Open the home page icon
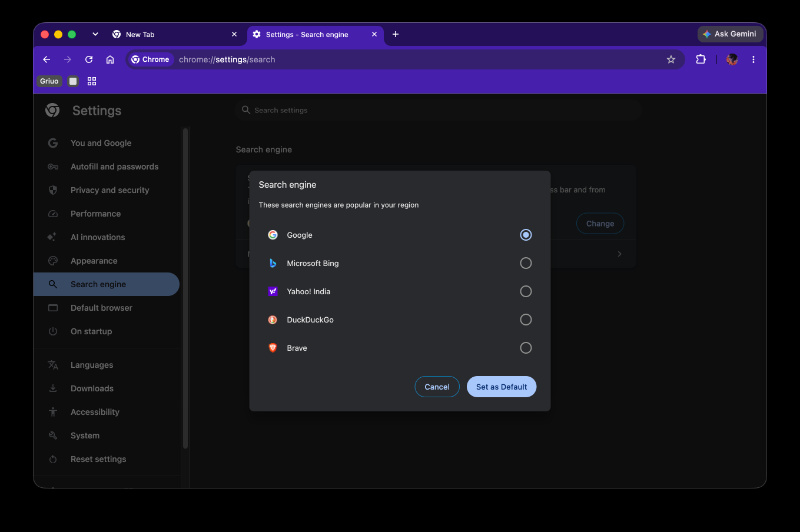 [110, 60]
